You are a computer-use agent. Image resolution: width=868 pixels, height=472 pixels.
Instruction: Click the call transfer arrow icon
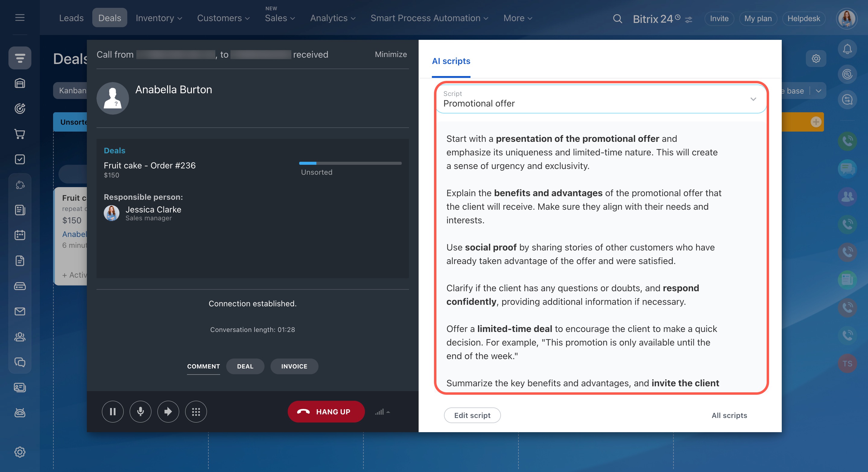point(168,411)
